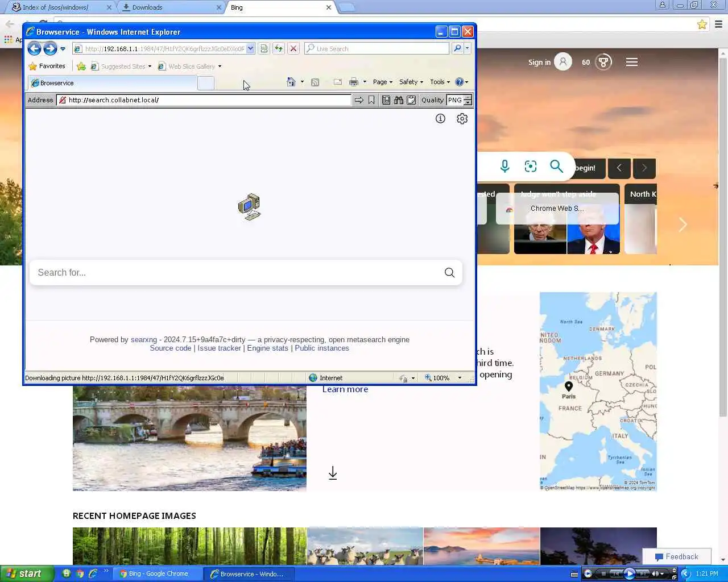
Task: Select the Browservice tab in IE
Action: (x=112, y=83)
